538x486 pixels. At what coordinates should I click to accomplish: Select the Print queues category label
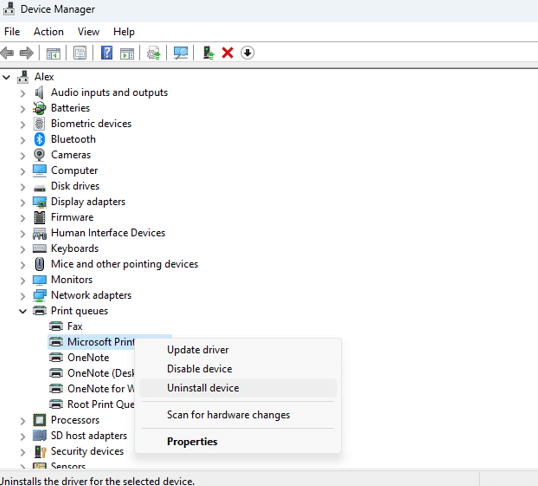(x=79, y=311)
